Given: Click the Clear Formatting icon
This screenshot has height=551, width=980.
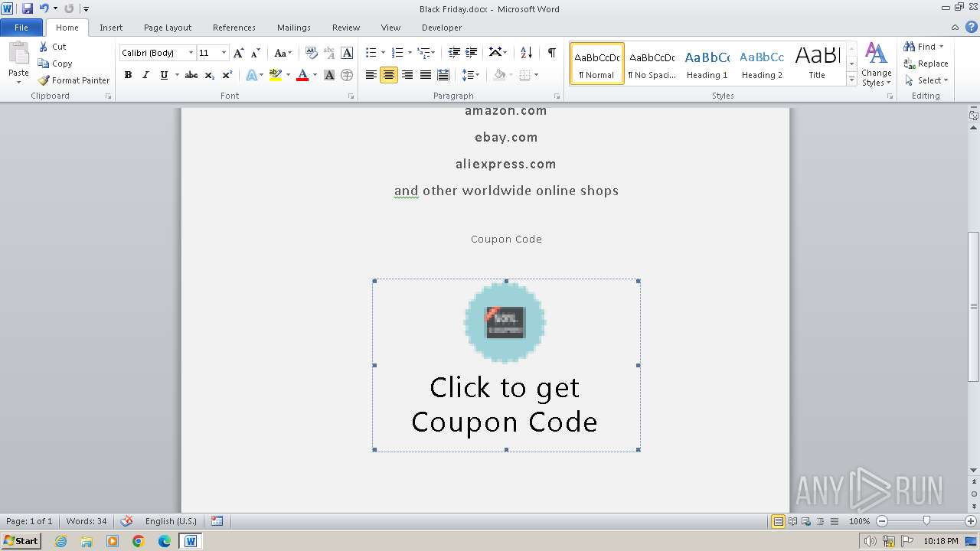Looking at the screenshot, I should pos(311,53).
